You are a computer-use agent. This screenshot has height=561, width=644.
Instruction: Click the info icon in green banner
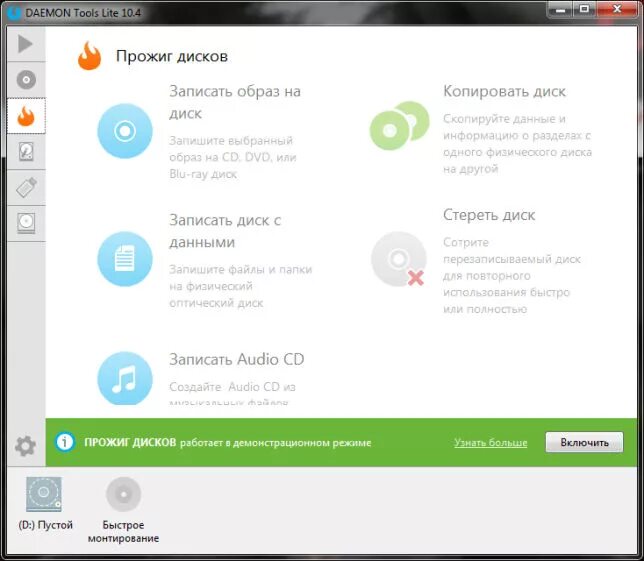coord(65,442)
